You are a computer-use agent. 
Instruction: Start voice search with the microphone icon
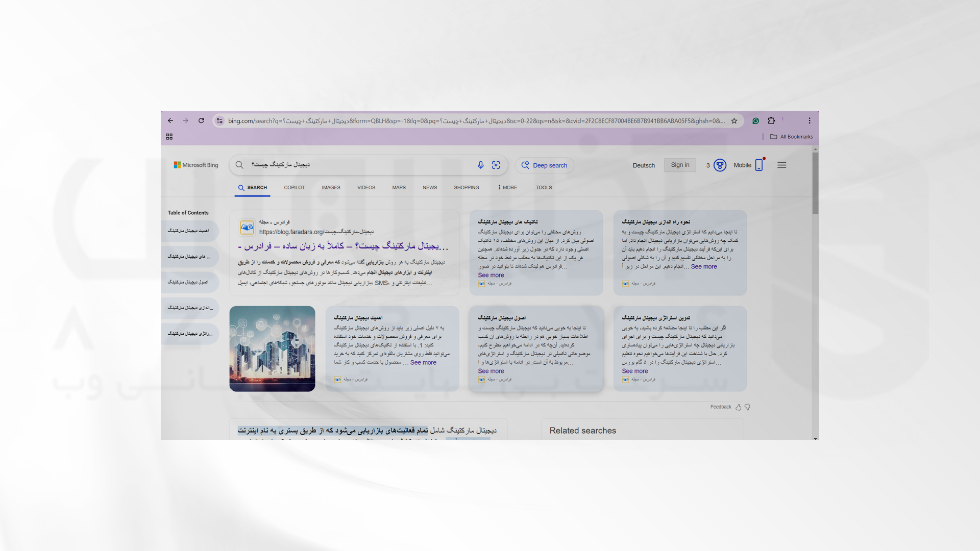pyautogui.click(x=480, y=165)
